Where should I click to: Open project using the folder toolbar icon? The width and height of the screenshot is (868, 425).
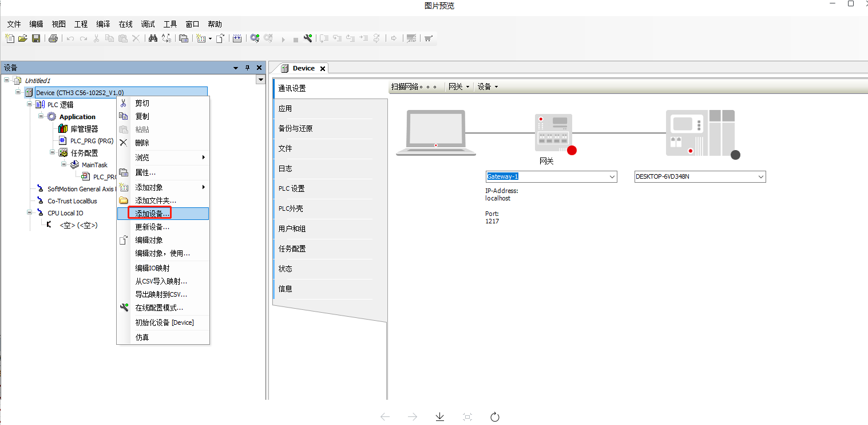click(x=23, y=38)
